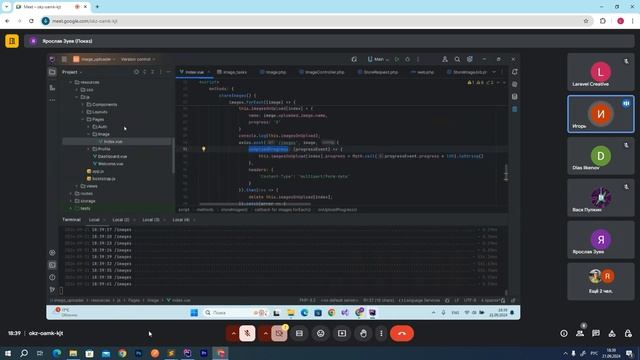Image resolution: width=640 pixels, height=360 pixels.
Task: Select Welcome.vue in project tree
Action: point(108,164)
